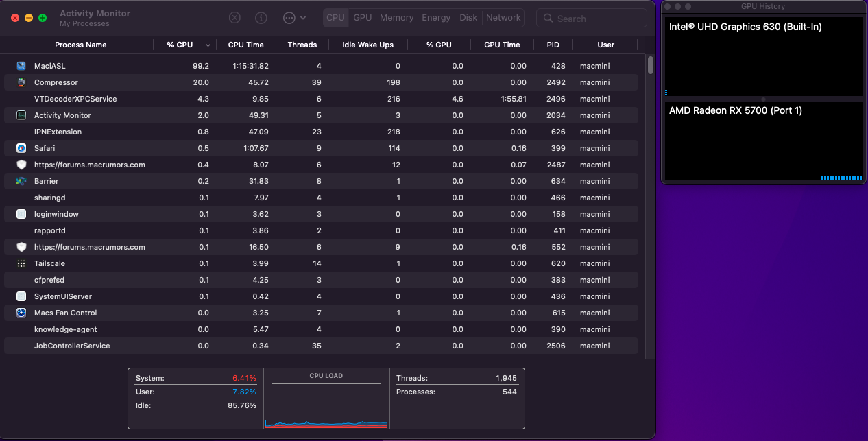This screenshot has width=868, height=441.
Task: Switch to the Energy tab
Action: 436,18
